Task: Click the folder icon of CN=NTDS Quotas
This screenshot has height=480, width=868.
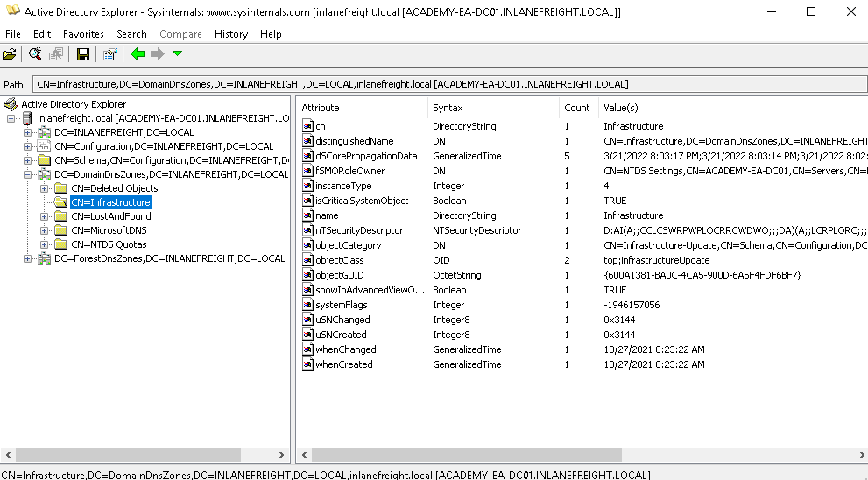Action: pyautogui.click(x=61, y=244)
